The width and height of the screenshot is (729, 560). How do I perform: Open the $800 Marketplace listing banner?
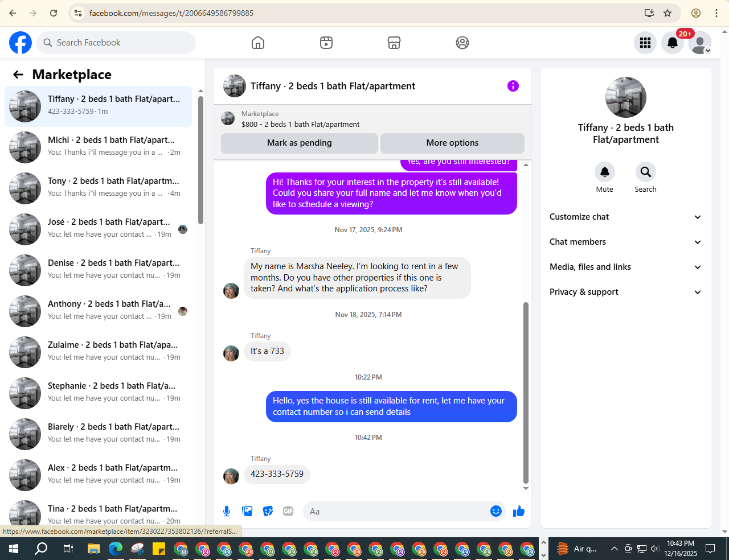pyautogui.click(x=372, y=119)
